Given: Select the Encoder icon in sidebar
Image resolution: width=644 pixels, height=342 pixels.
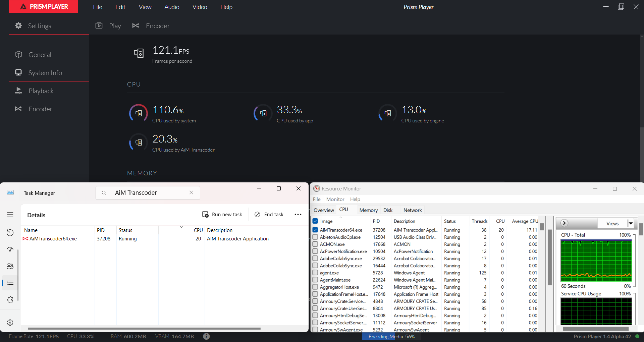Looking at the screenshot, I should [18, 109].
